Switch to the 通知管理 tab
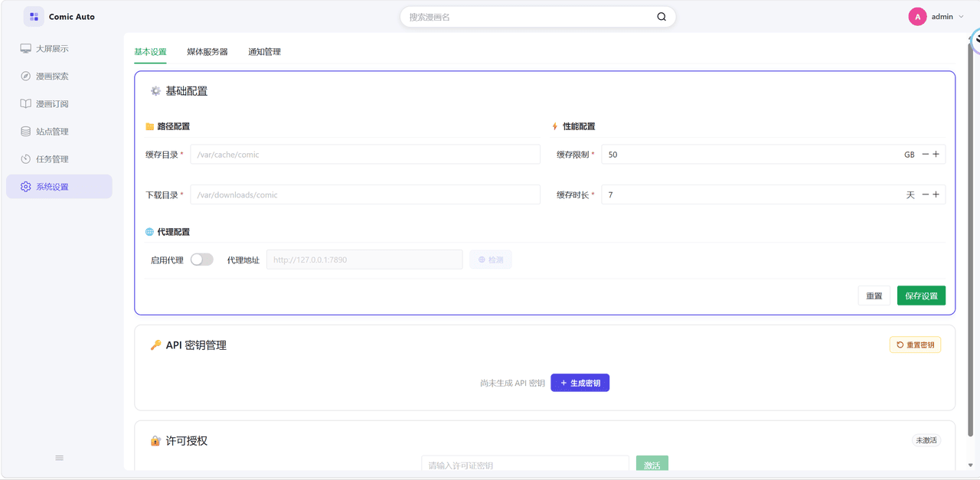 click(x=264, y=52)
